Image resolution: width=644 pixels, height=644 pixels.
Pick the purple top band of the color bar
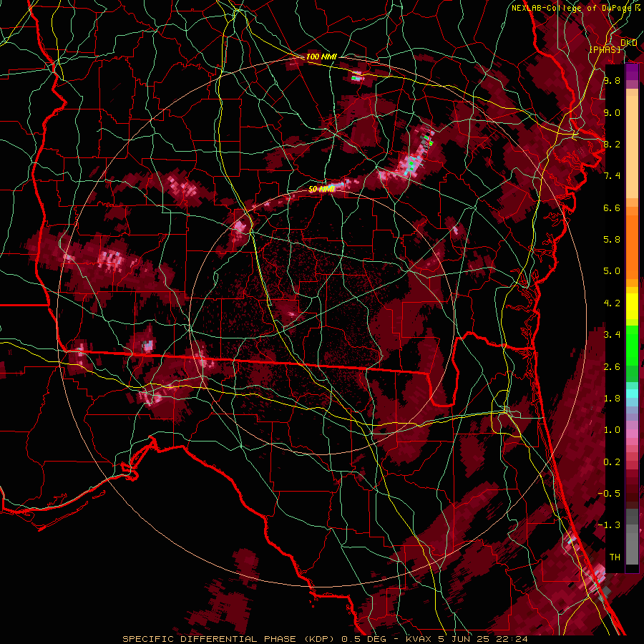(x=632, y=72)
